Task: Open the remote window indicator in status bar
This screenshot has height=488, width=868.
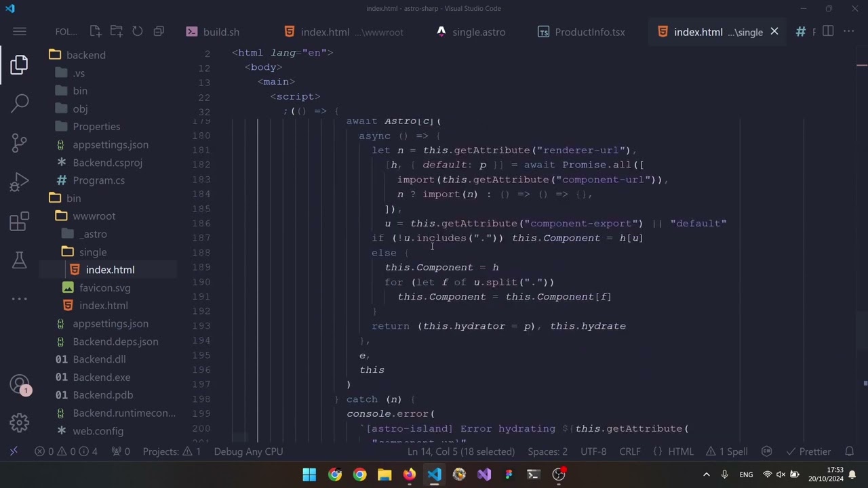Action: (13, 451)
